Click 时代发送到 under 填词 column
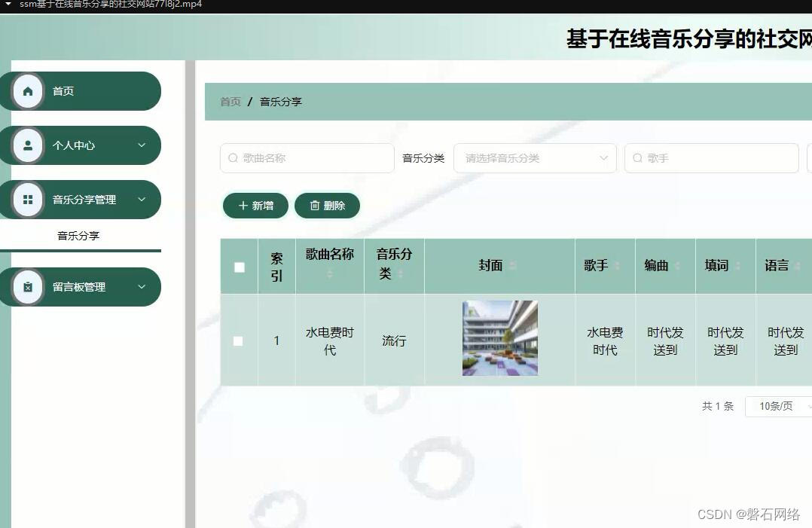The image size is (812, 528). point(725,341)
